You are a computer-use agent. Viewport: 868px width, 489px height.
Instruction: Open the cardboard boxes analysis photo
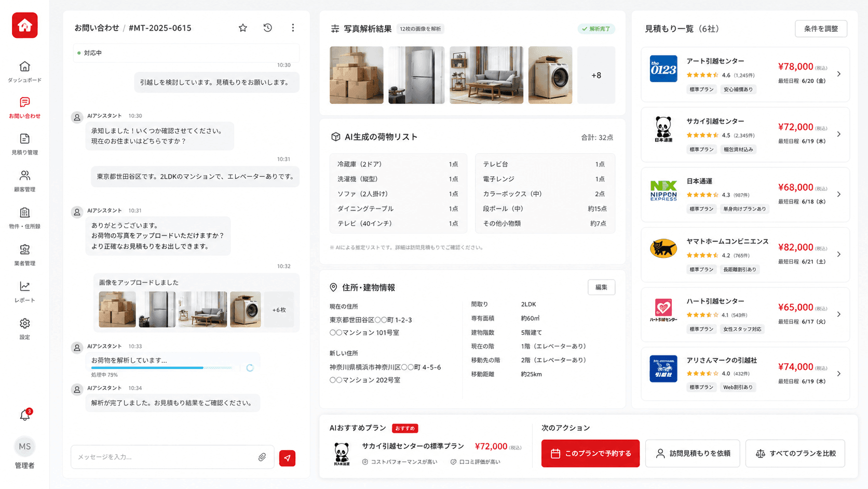click(x=357, y=75)
